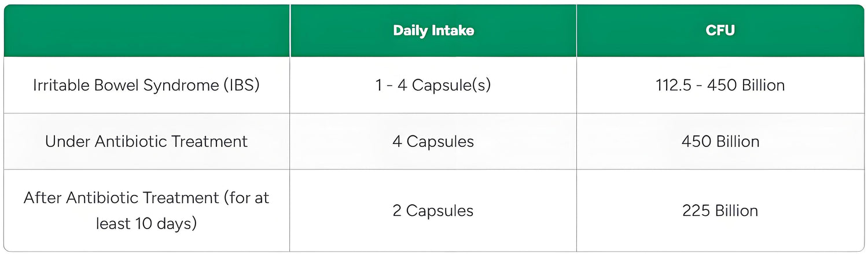Select the CFU column header
Screen dimensions: 868x254
(x=720, y=31)
